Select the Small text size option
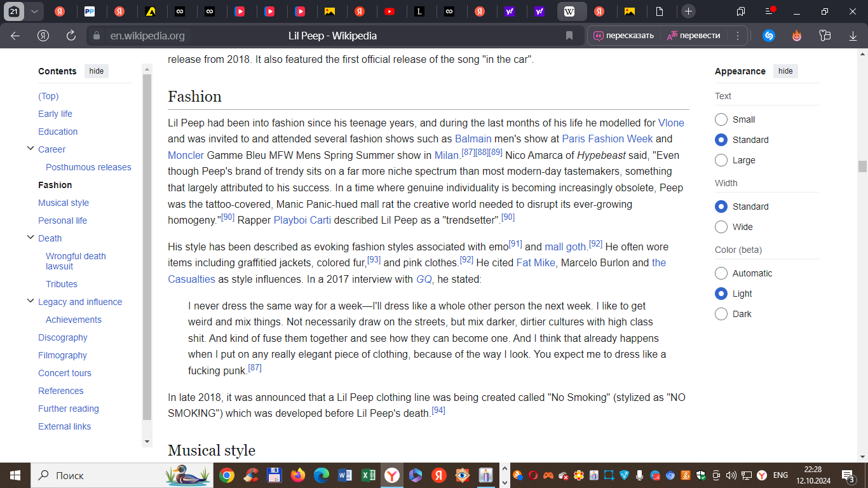The image size is (868, 488). tap(721, 119)
